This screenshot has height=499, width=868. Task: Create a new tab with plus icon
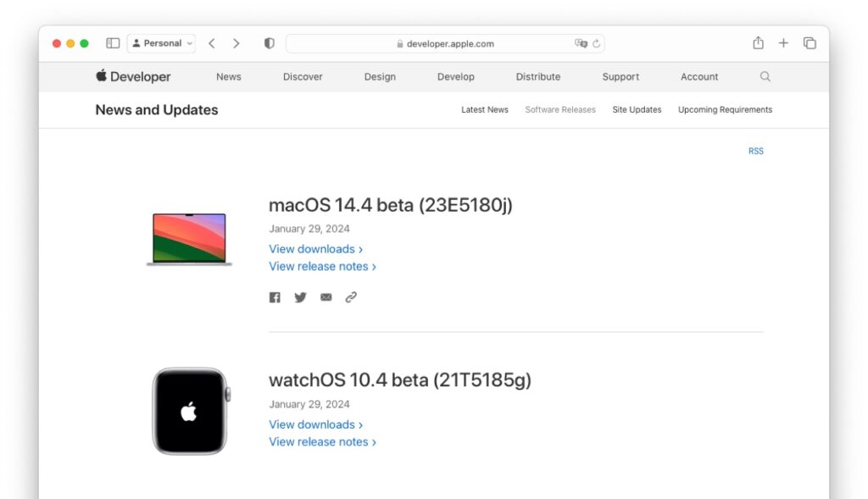coord(782,42)
